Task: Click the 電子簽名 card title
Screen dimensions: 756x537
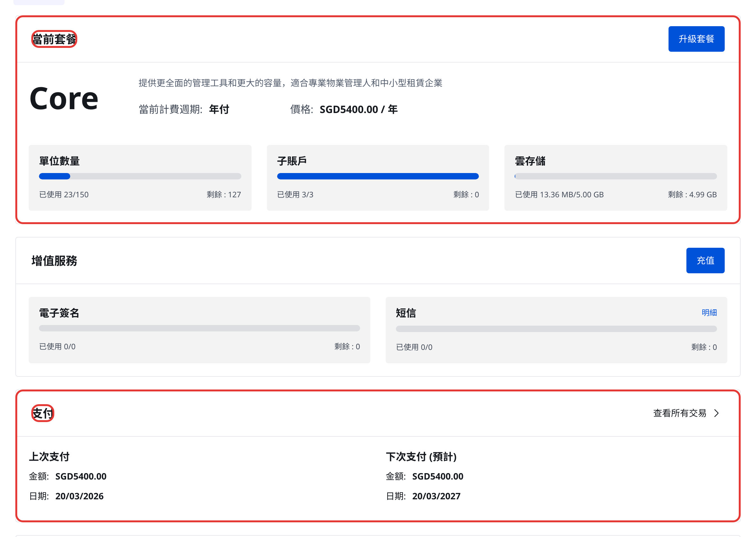Action: [x=59, y=313]
